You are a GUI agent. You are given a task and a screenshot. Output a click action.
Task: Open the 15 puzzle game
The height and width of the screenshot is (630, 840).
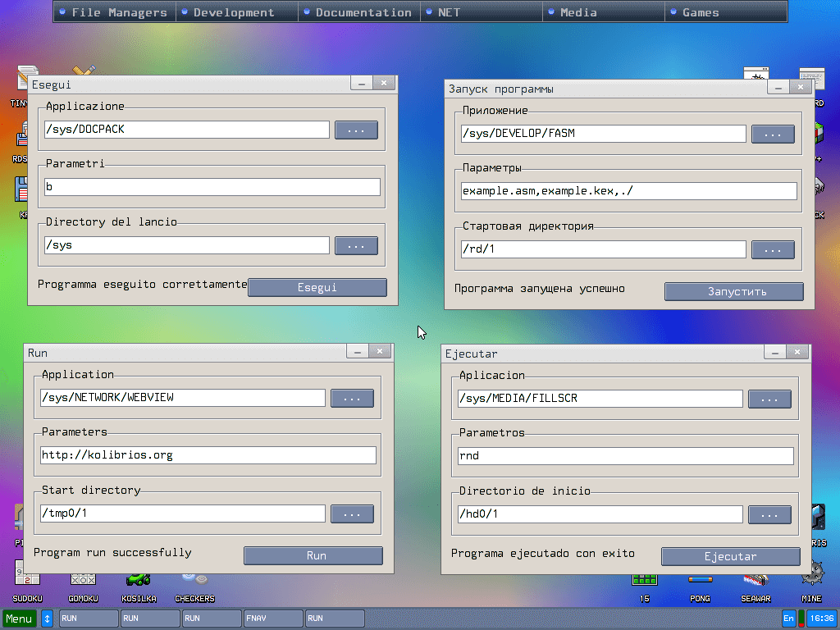[645, 585]
